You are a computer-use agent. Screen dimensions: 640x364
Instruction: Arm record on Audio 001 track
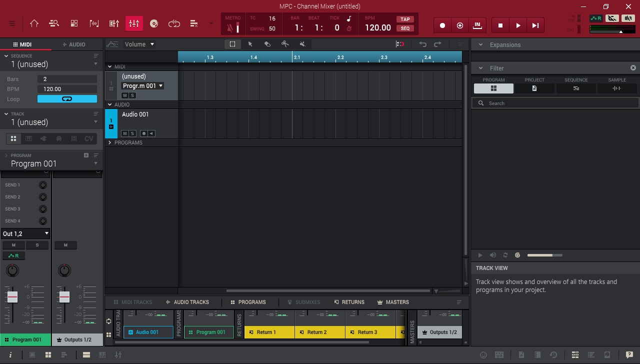tap(143, 133)
